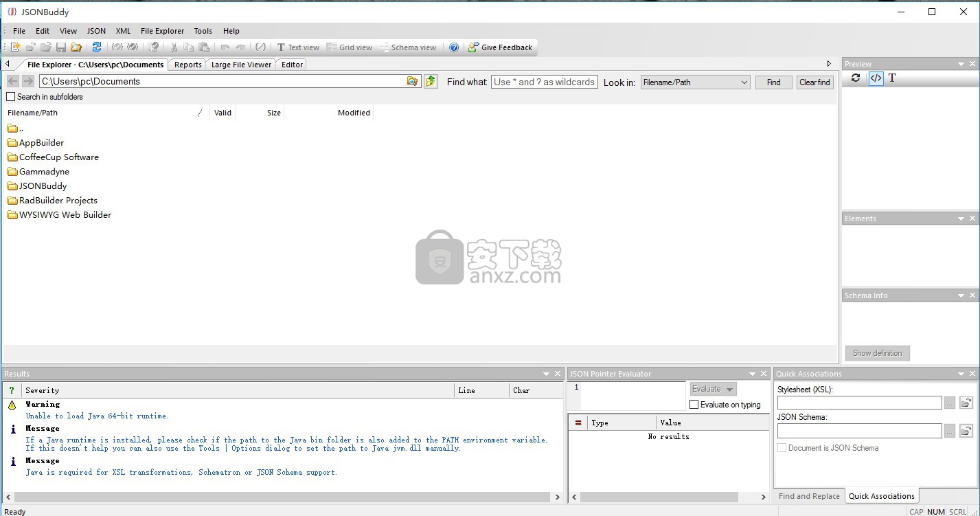Switch to the Reports tab
Image resolution: width=980 pixels, height=516 pixels.
[187, 65]
